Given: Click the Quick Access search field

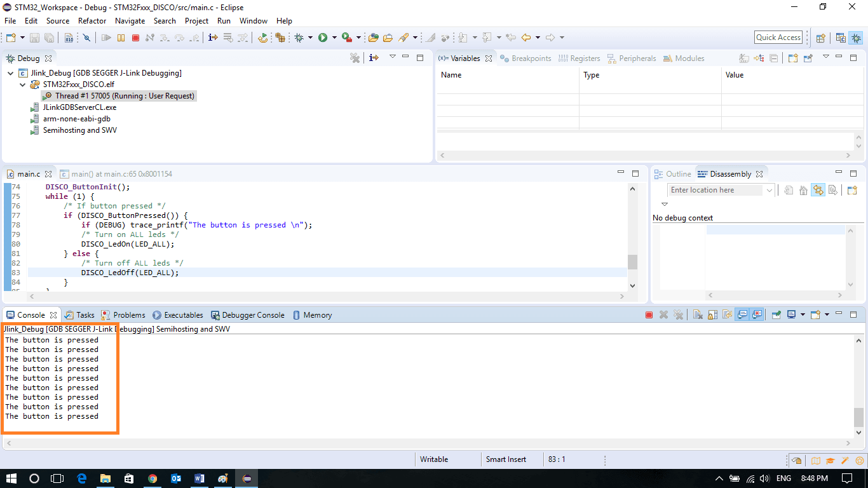Looking at the screenshot, I should [x=778, y=37].
